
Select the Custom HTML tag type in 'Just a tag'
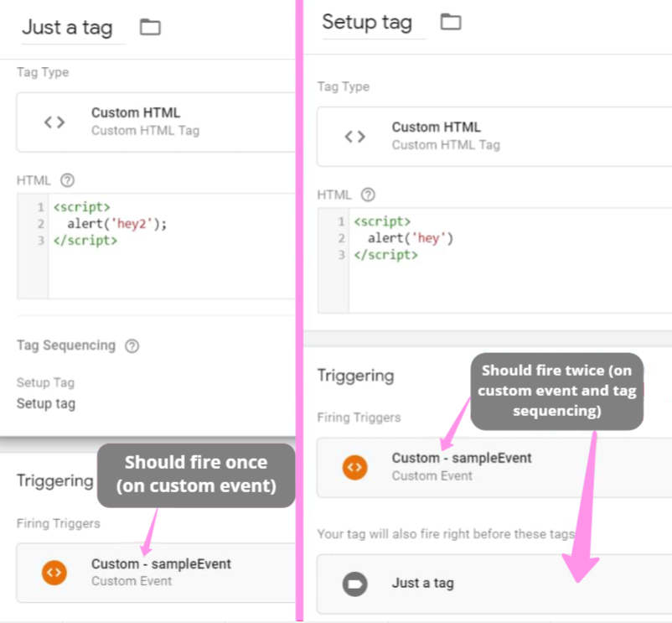click(x=136, y=113)
